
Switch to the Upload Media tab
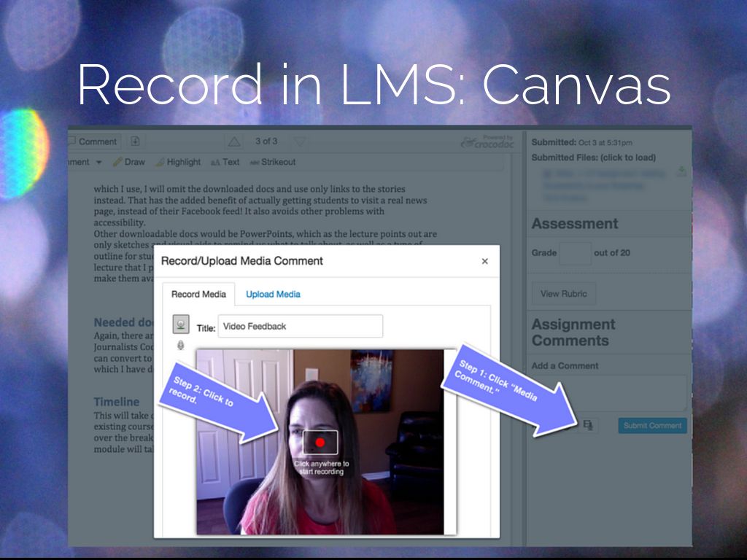coord(273,294)
